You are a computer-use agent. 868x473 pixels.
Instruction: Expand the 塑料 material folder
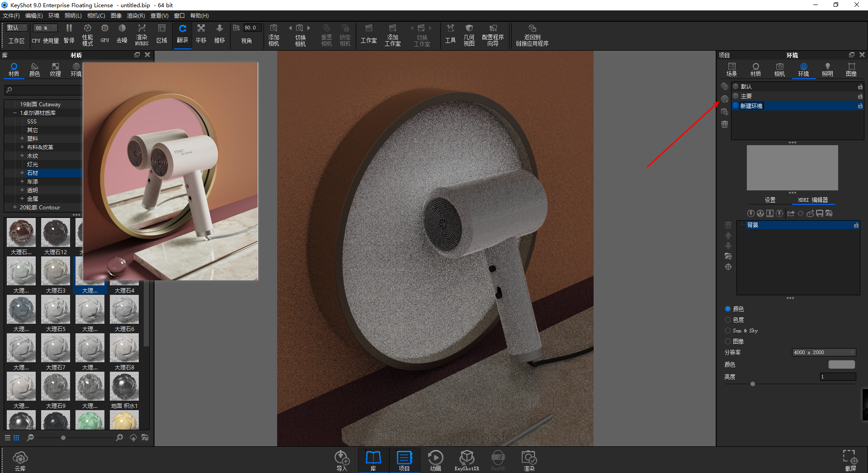pyautogui.click(x=22, y=139)
